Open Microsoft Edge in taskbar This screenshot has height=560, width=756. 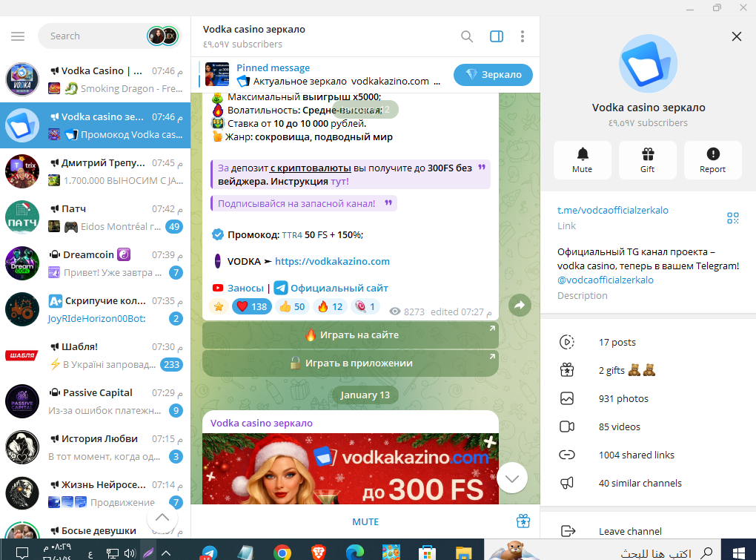(x=355, y=551)
